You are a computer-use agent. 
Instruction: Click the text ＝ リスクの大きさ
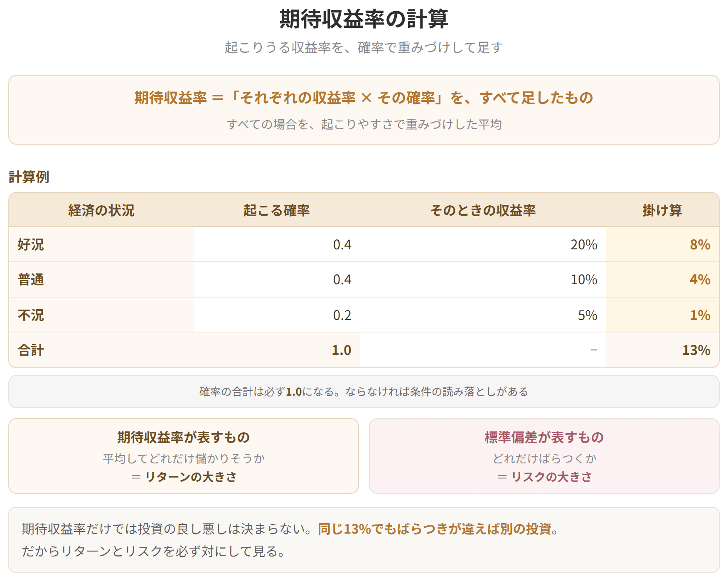pyautogui.click(x=544, y=477)
